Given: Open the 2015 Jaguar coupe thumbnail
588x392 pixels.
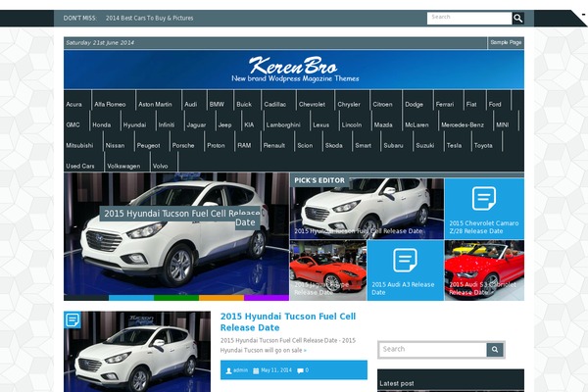Looking at the screenshot, I should click(328, 270).
